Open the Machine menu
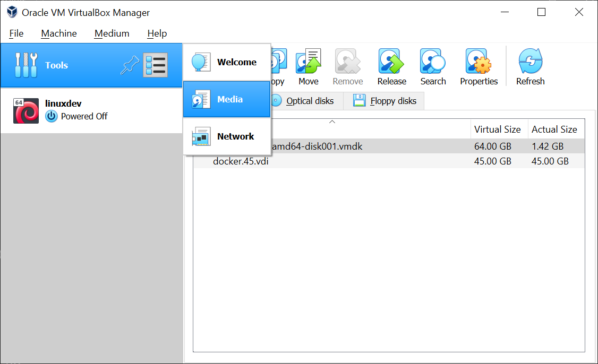The image size is (598, 364). [59, 33]
